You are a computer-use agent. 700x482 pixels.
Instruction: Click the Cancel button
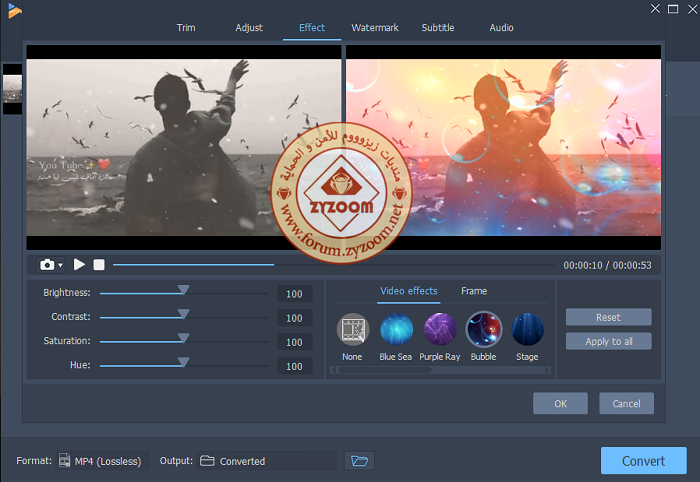626,403
